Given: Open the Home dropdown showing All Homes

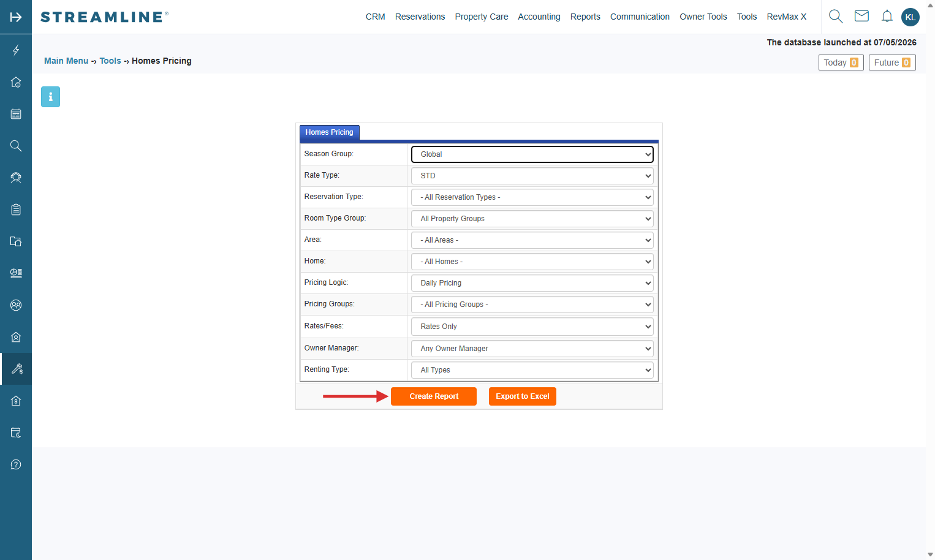Looking at the screenshot, I should click(x=532, y=262).
